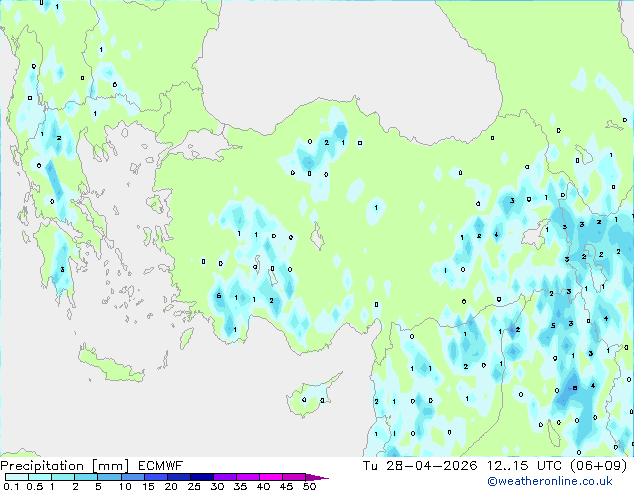Click the 5–10 mm legend color box
Viewport: 634px width, 490px height.
[x=109, y=477]
